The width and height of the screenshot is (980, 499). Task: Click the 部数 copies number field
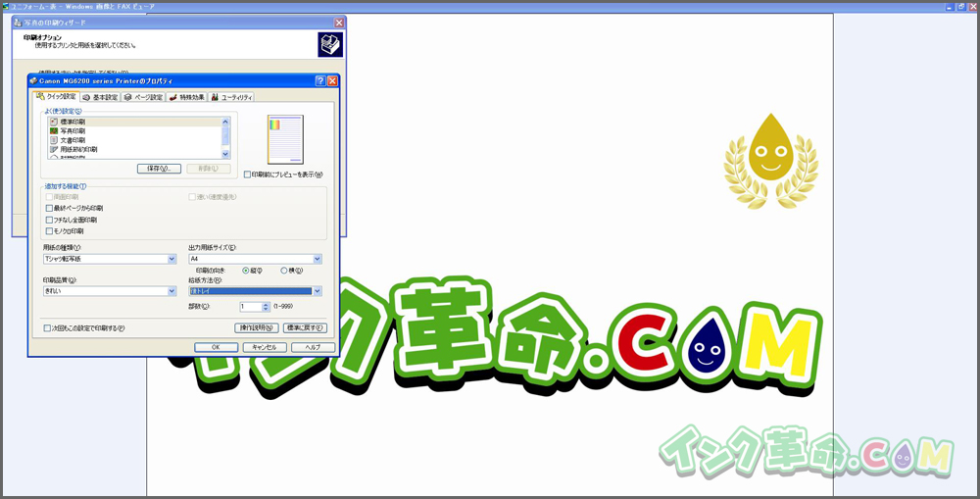coord(251,307)
